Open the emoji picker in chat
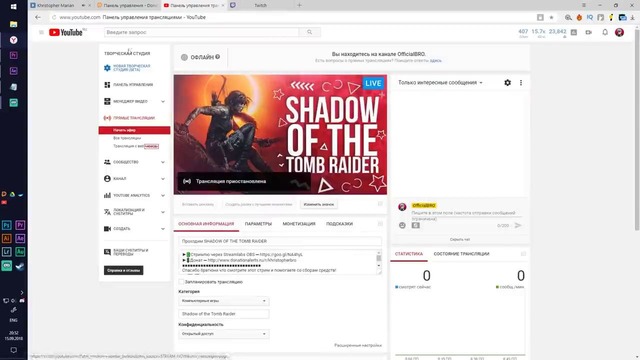Viewport: 640px width, 360px height. pos(402,225)
